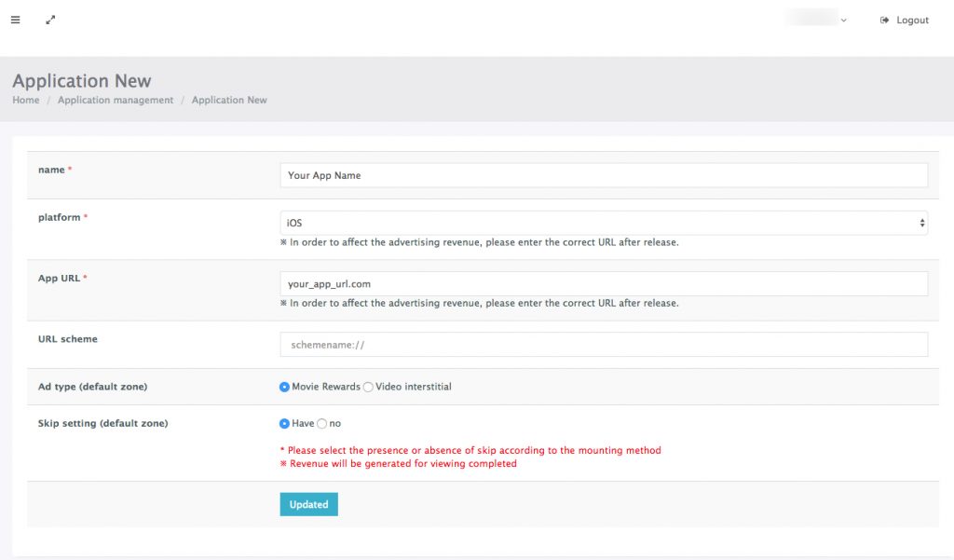This screenshot has height=560, width=954.
Task: Click the URL scheme input field
Action: [603, 344]
